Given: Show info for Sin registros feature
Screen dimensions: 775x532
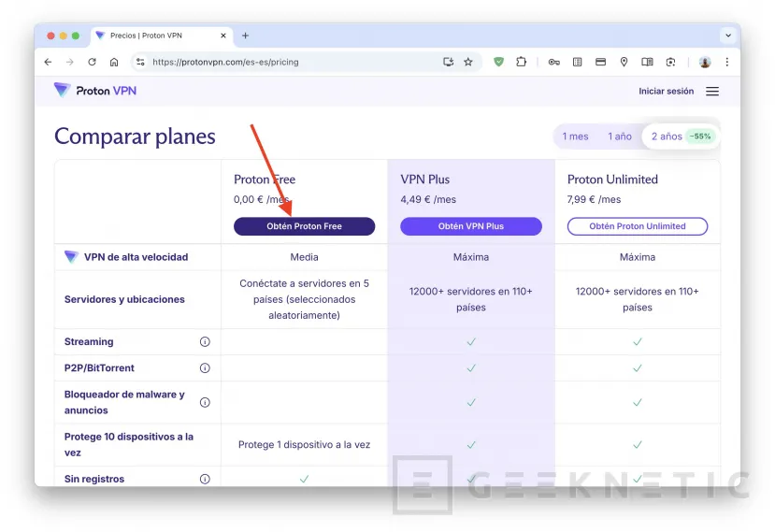Looking at the screenshot, I should 205,479.
